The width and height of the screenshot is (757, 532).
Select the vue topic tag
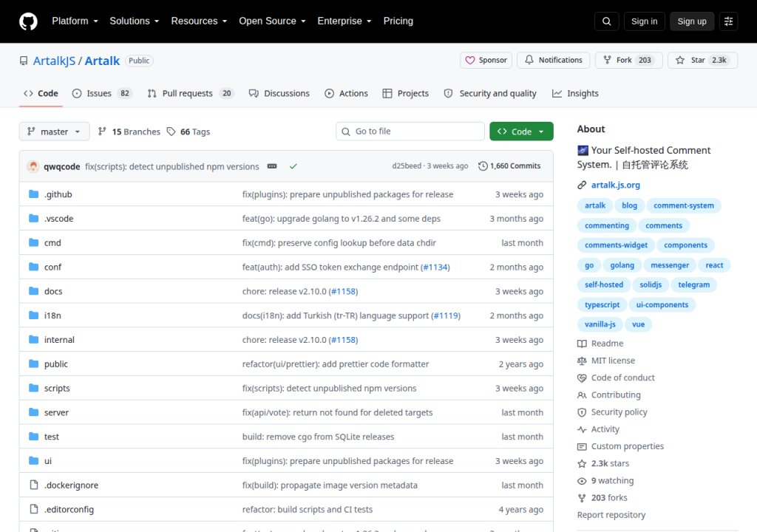point(638,324)
